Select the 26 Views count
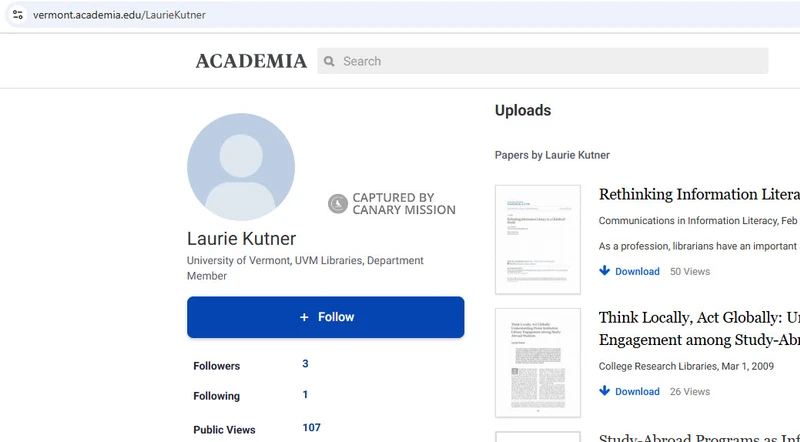Screen dimensions: 800x442 (x=690, y=391)
